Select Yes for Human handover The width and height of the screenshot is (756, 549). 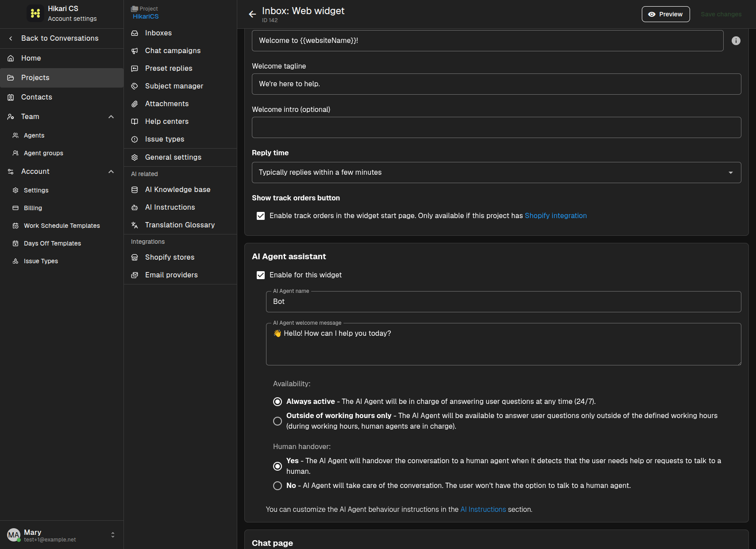[x=278, y=466]
